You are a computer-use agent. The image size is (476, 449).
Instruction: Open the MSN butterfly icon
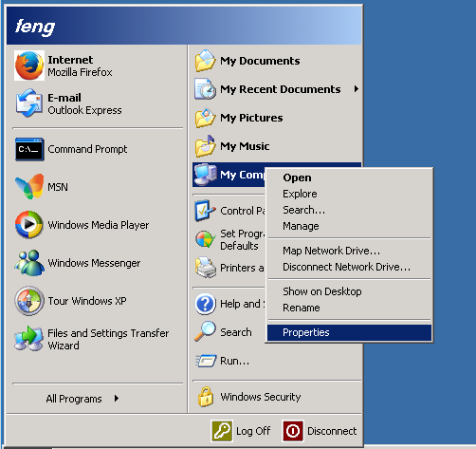(x=29, y=187)
